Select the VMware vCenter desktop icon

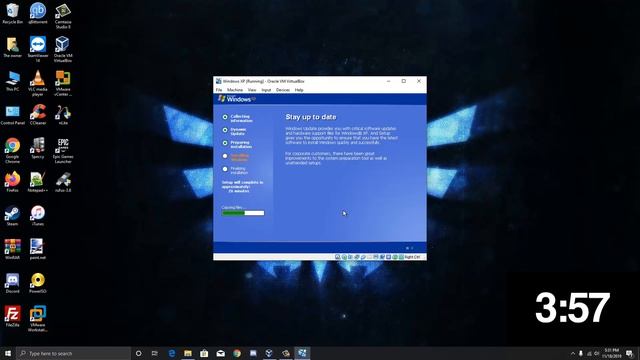[x=63, y=83]
